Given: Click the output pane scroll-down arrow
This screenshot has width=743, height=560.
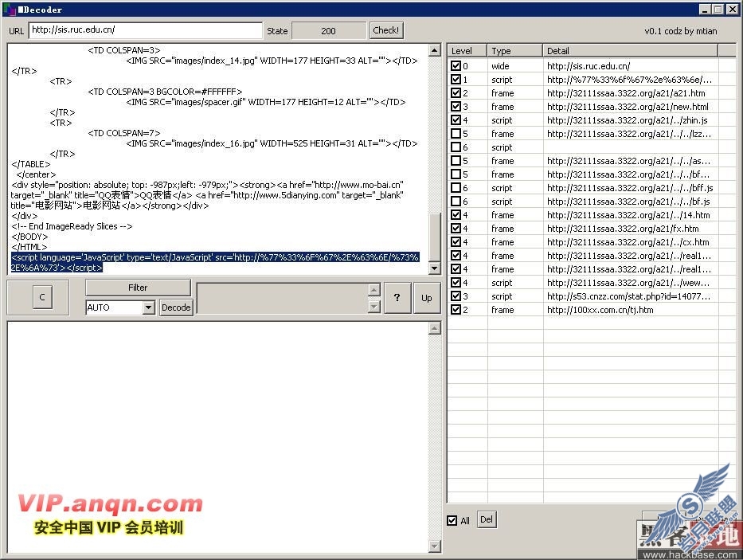Looking at the screenshot, I should tap(435, 546).
